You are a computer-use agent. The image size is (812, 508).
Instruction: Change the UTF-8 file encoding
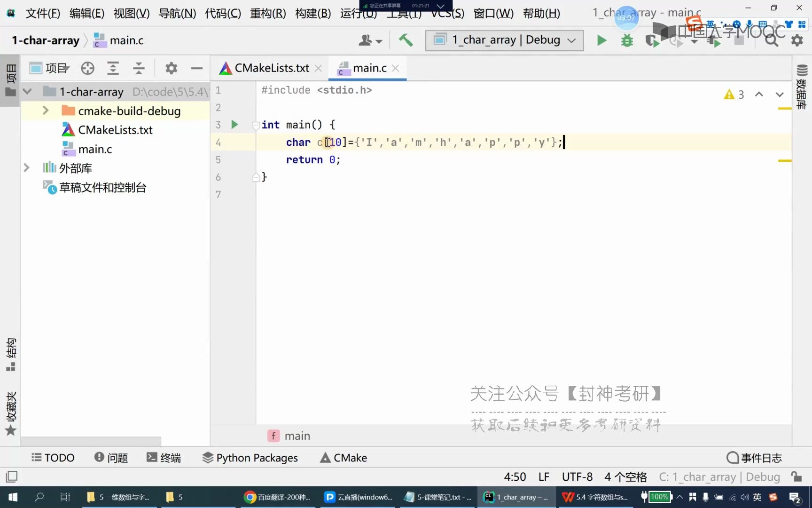click(577, 477)
